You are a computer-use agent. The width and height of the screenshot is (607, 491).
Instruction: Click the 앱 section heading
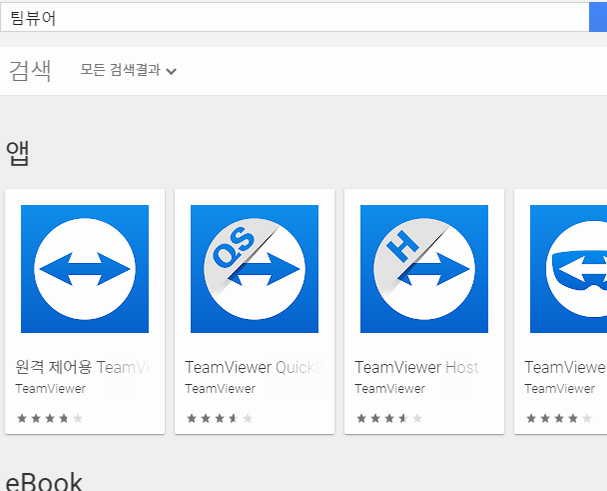(x=17, y=153)
